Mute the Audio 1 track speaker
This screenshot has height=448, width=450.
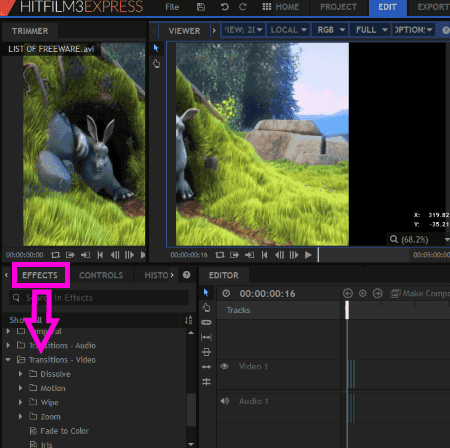point(225,401)
